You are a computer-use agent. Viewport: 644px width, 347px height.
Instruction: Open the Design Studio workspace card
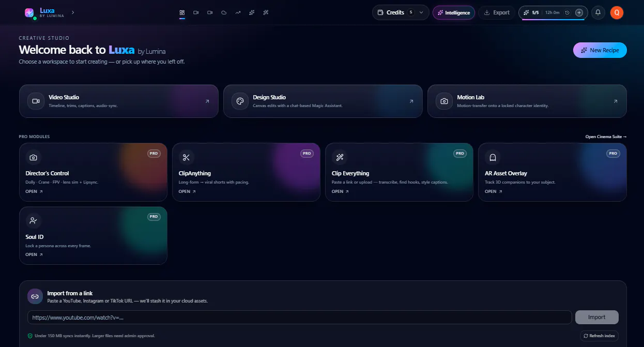tap(323, 101)
